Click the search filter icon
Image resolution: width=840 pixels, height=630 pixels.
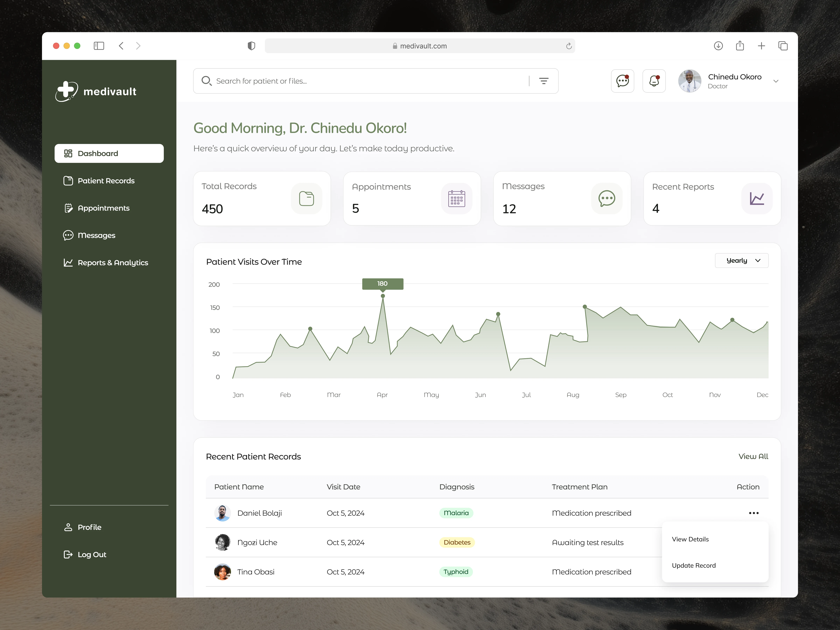point(543,81)
